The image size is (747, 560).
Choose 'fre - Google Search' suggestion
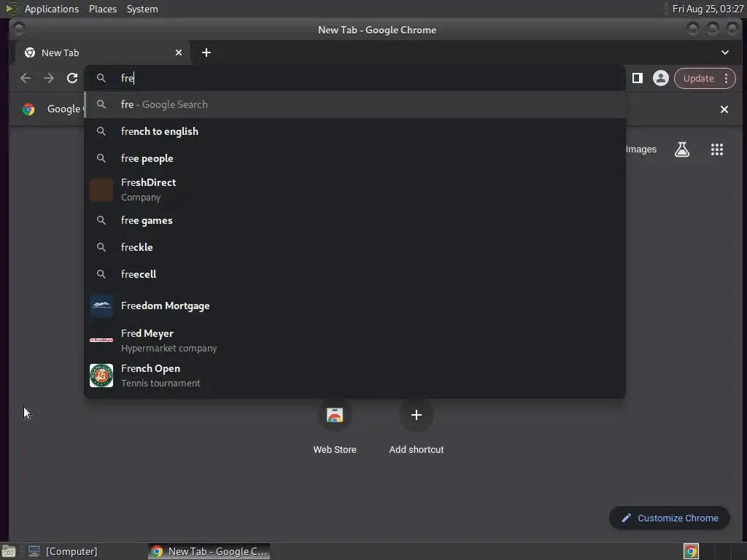(x=355, y=104)
